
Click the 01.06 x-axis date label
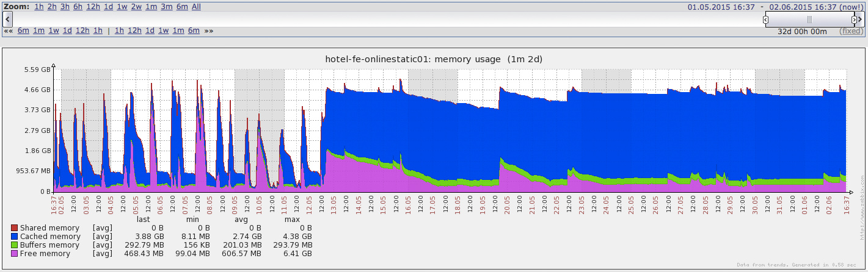tap(804, 204)
